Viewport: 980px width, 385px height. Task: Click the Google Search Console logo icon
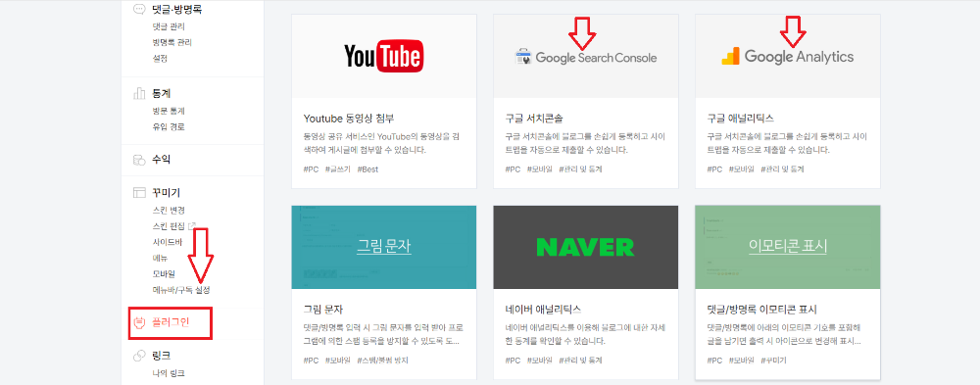522,57
